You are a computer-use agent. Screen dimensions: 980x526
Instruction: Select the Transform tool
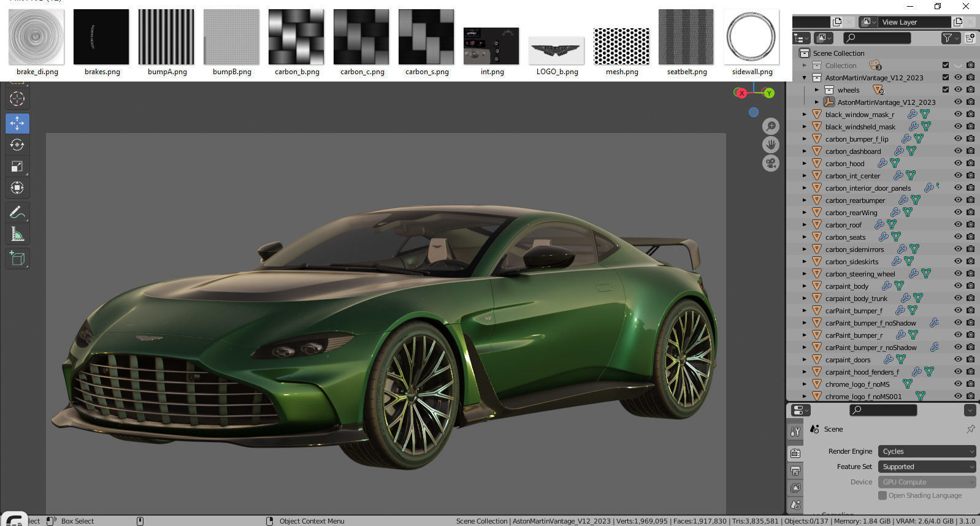[x=17, y=188]
